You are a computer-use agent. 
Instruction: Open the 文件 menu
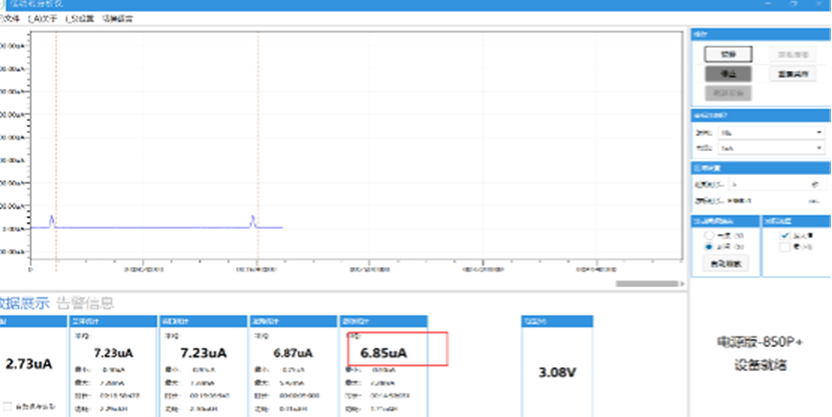11,18
